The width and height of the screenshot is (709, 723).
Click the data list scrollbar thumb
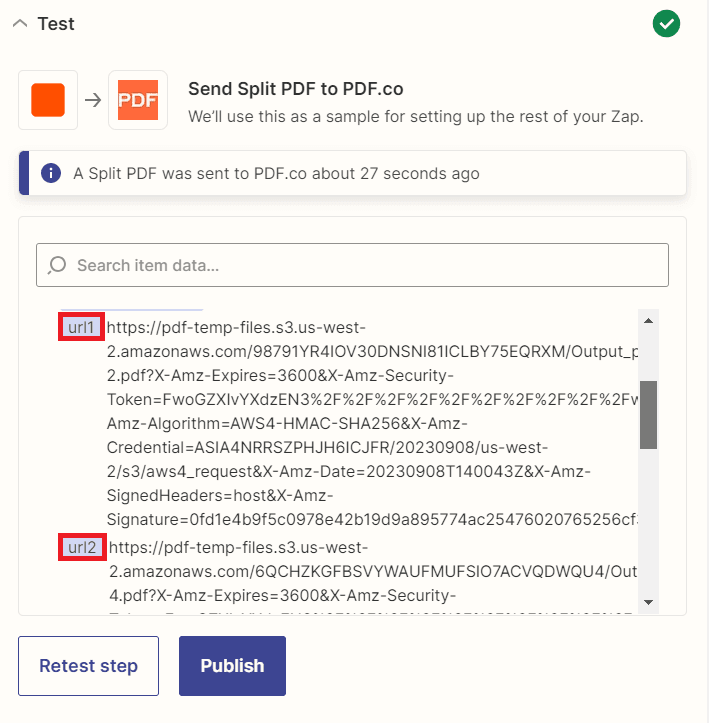648,414
